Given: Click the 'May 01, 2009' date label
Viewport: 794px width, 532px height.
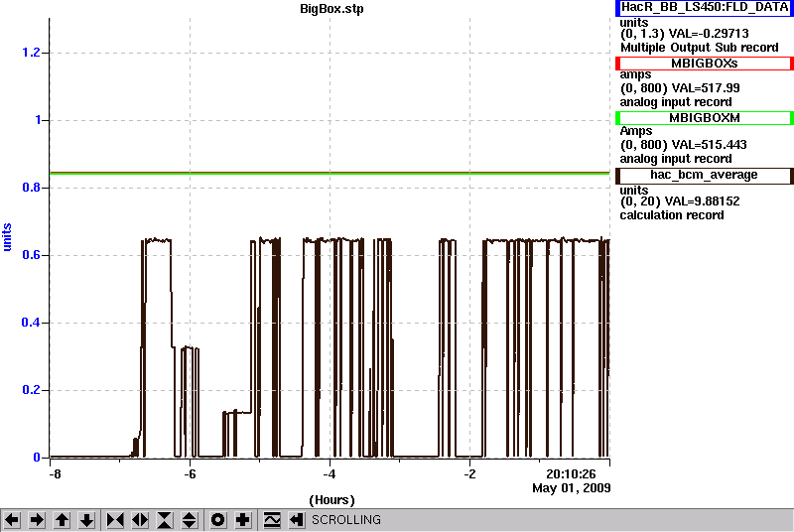Looking at the screenshot, I should (572, 488).
